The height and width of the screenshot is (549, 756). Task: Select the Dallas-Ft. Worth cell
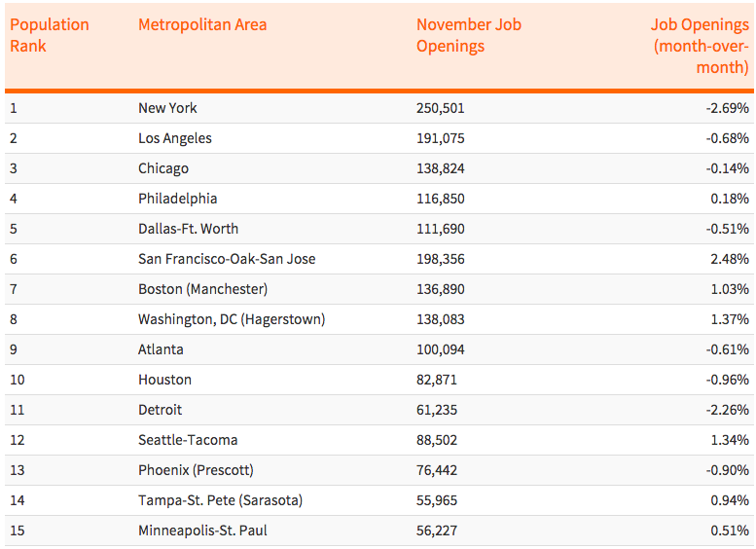188,229
